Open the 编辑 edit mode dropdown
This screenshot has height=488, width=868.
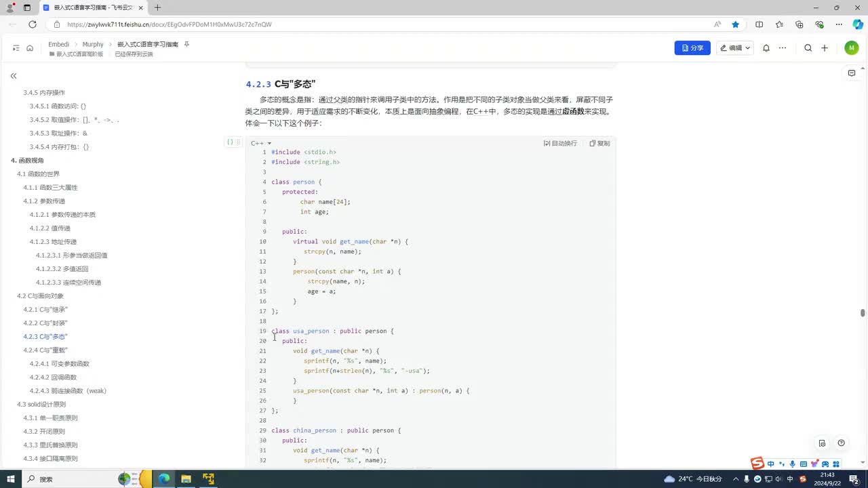pos(735,48)
